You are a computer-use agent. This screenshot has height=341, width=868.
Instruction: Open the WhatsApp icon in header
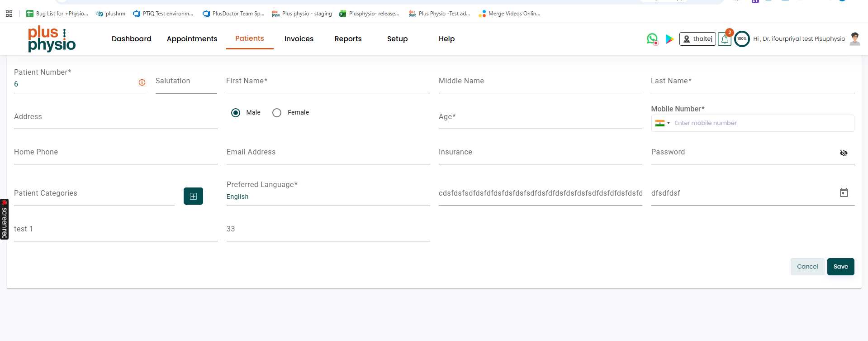coord(652,39)
